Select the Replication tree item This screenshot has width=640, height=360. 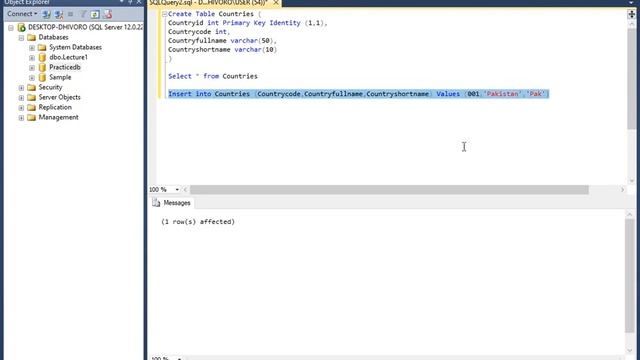(55, 107)
